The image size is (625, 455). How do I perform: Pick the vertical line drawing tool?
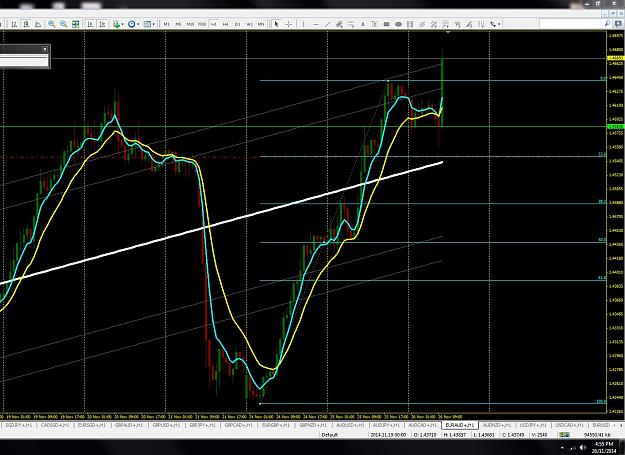click(x=303, y=24)
